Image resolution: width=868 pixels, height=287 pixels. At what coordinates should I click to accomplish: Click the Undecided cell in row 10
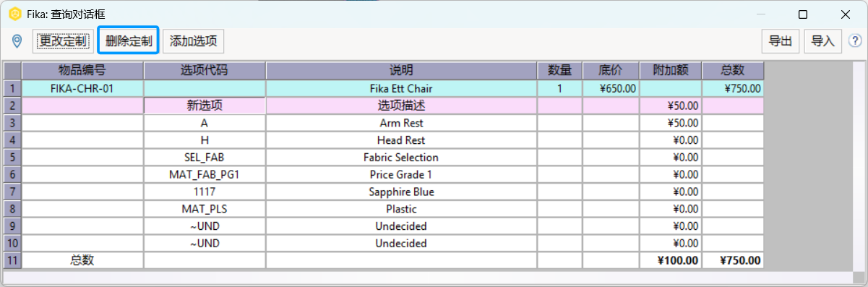click(401, 244)
